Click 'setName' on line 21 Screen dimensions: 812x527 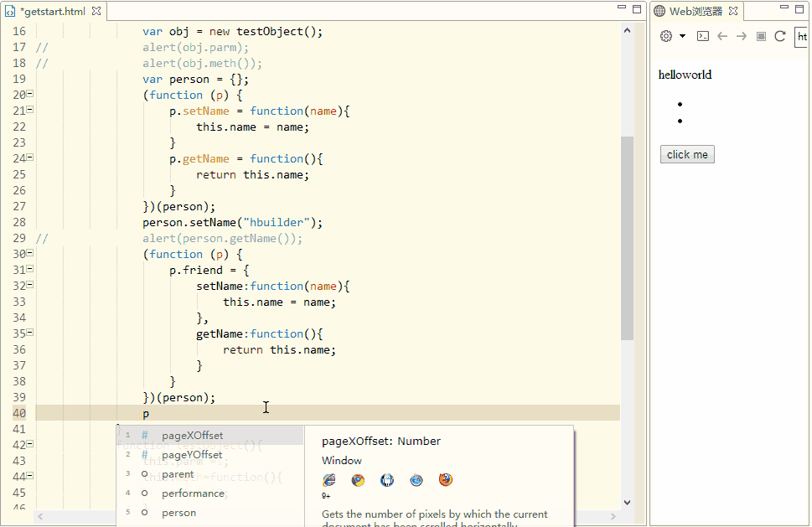tap(205, 111)
